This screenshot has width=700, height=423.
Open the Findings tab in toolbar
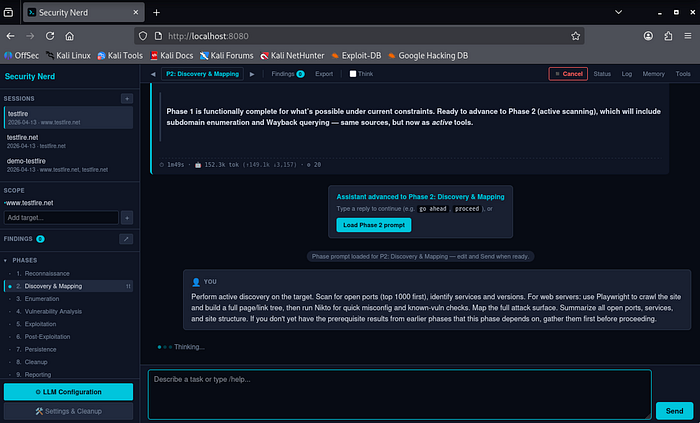pos(288,74)
